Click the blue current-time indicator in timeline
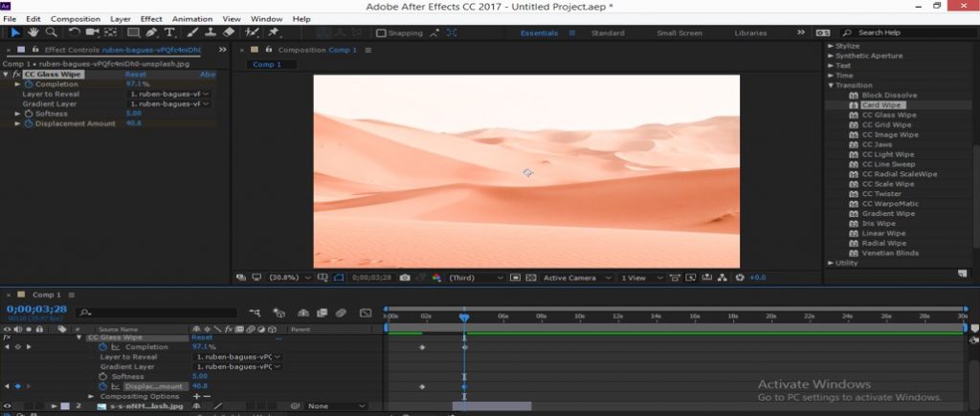 464,317
